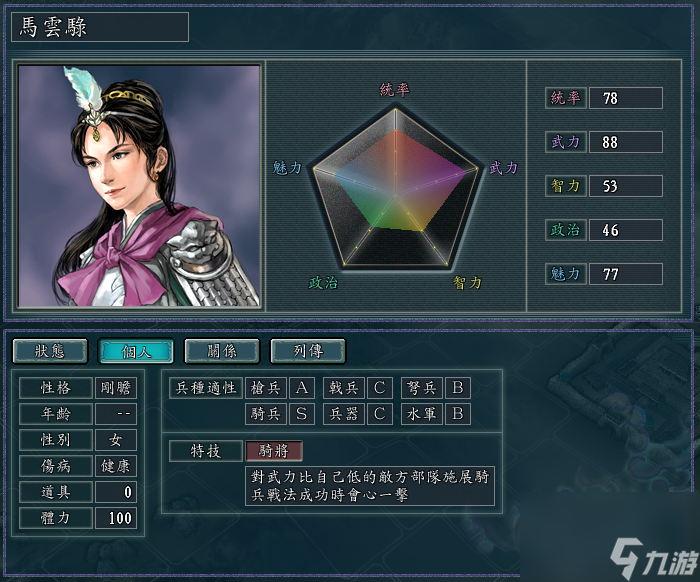
Task: Switch to the 關係 relations tab
Action: (x=222, y=351)
